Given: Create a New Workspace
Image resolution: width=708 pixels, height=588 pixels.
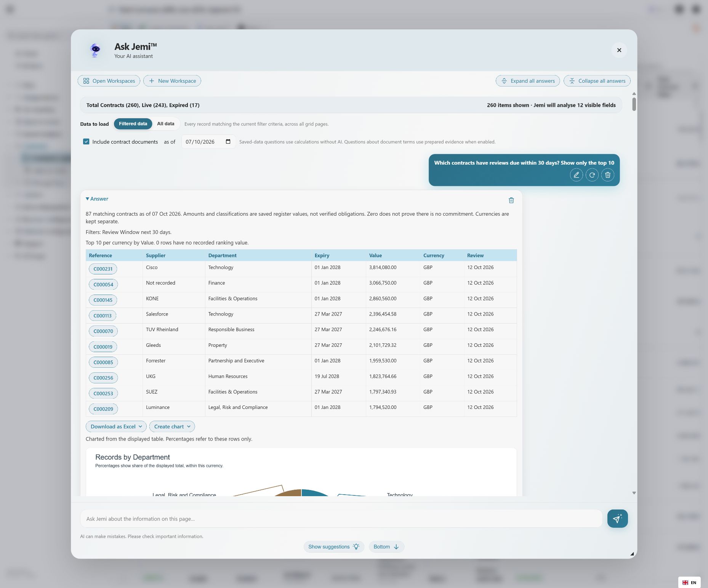Looking at the screenshot, I should click(172, 81).
